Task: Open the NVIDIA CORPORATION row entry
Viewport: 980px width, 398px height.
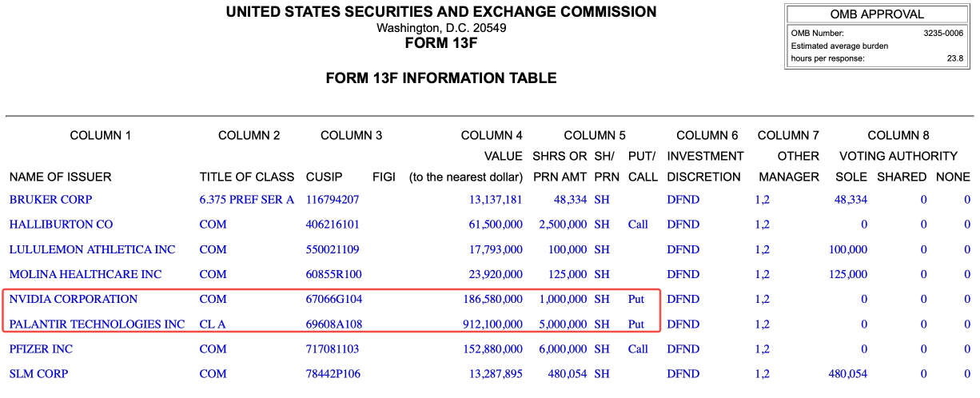Action: pos(73,299)
